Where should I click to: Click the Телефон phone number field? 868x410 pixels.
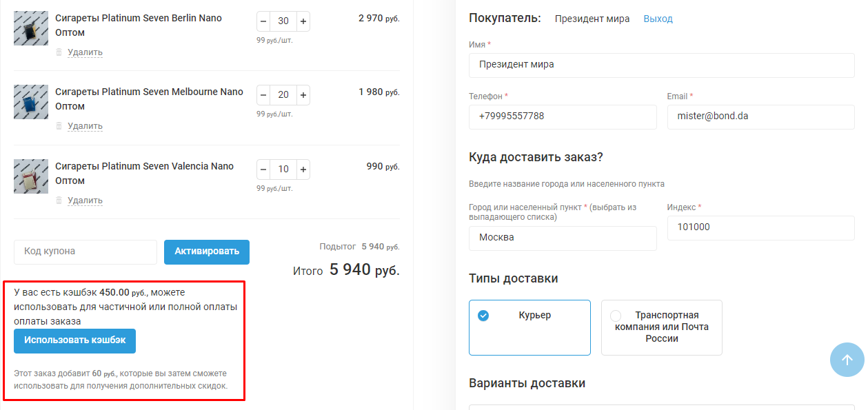tap(562, 116)
